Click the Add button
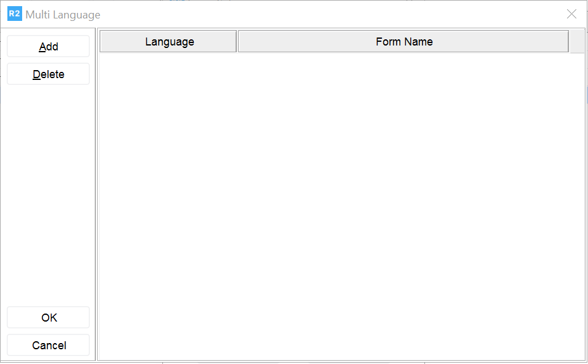588x364 pixels. click(x=49, y=46)
